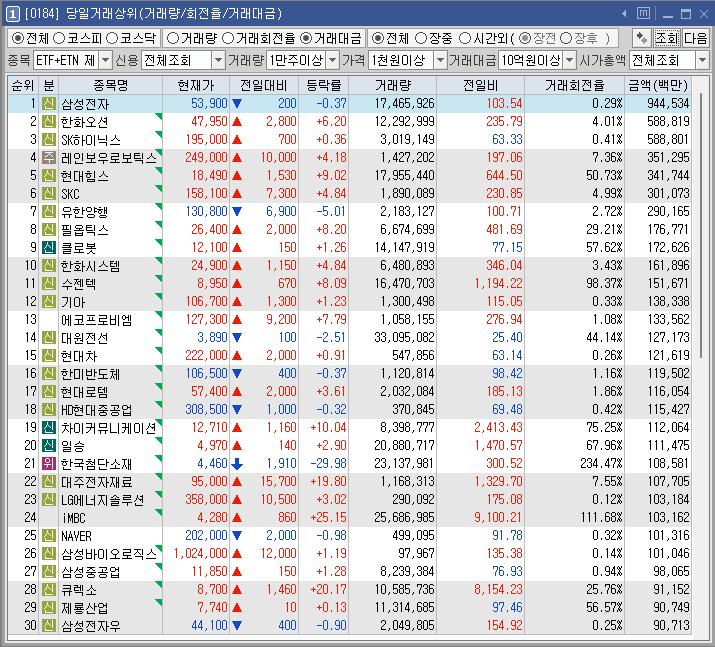Sort by 현재가 column header
The height and width of the screenshot is (647, 715).
[196, 85]
